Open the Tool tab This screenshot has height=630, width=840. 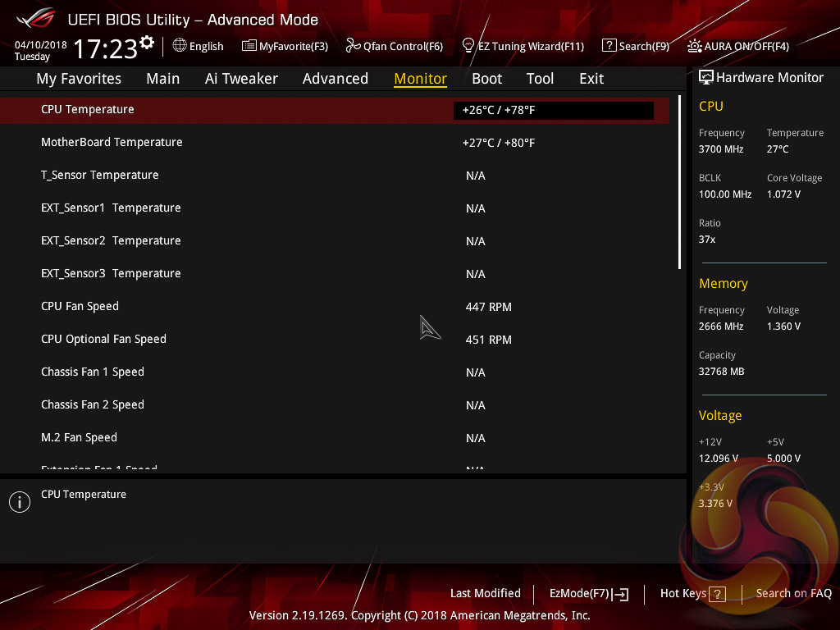[x=540, y=79]
